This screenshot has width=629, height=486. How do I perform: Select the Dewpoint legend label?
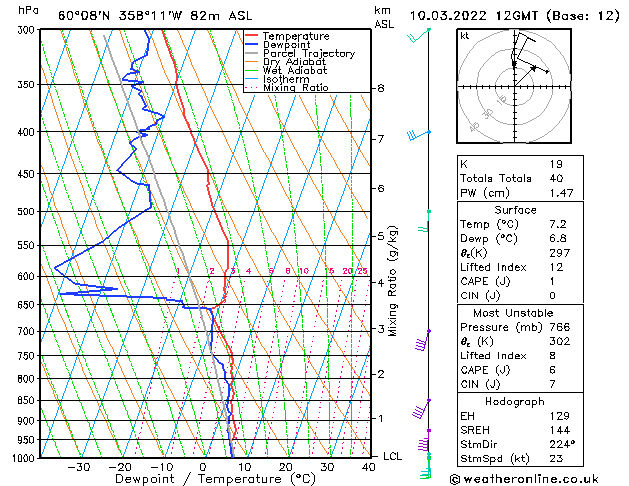click(x=286, y=45)
